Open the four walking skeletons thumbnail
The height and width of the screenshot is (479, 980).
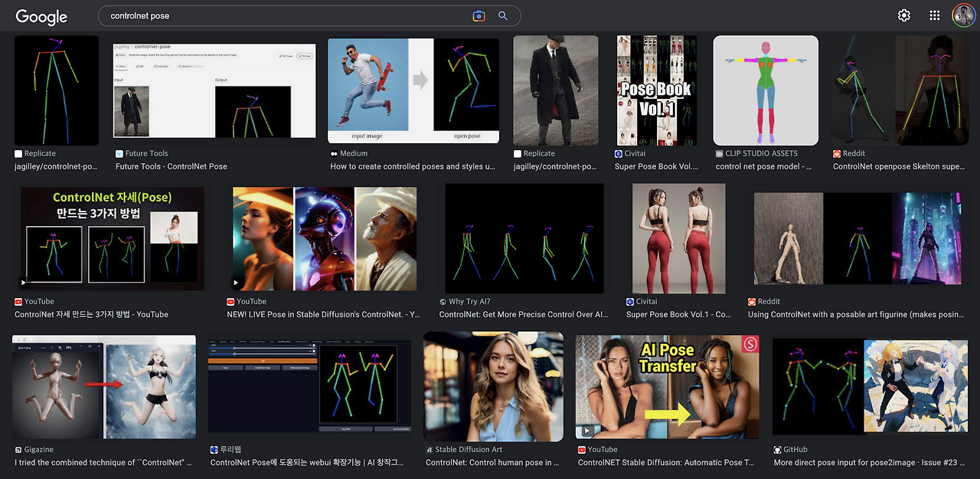click(524, 238)
